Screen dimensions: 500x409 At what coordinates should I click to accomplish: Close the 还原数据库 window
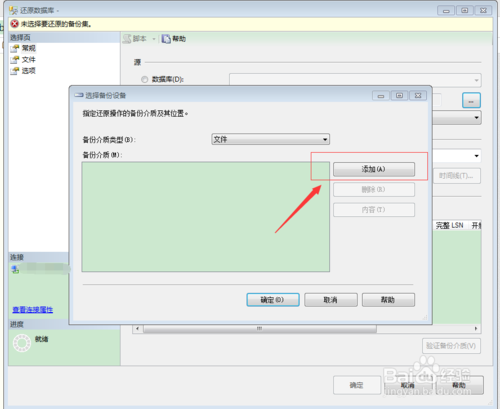point(483,10)
